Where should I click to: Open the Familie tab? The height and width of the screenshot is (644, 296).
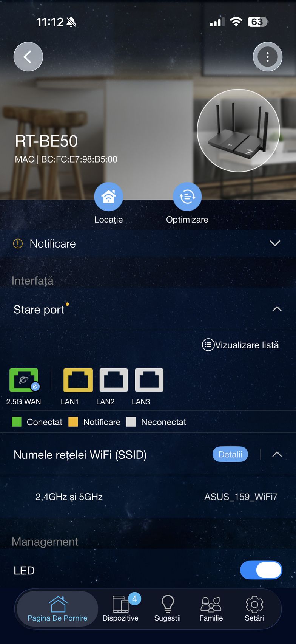click(x=211, y=608)
